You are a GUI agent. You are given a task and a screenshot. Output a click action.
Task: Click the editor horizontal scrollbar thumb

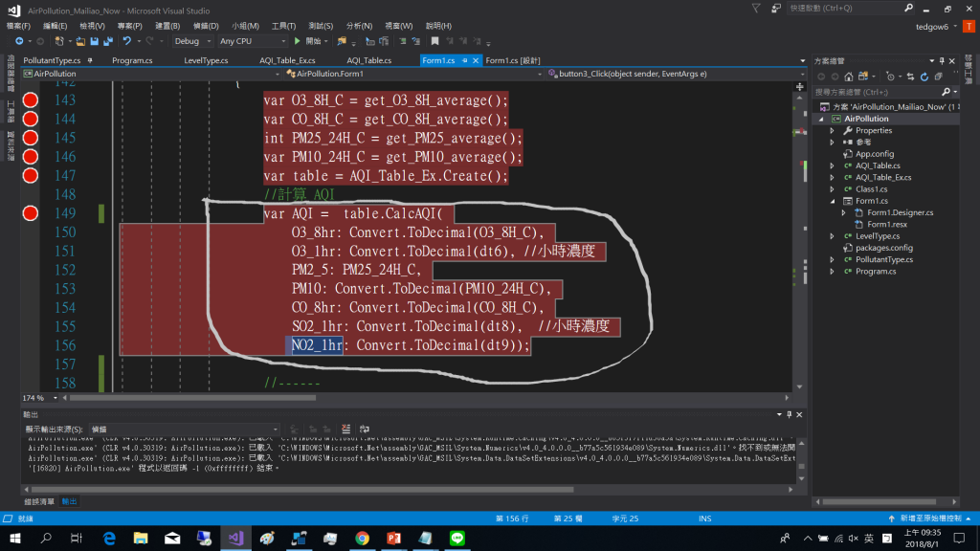tap(192, 398)
